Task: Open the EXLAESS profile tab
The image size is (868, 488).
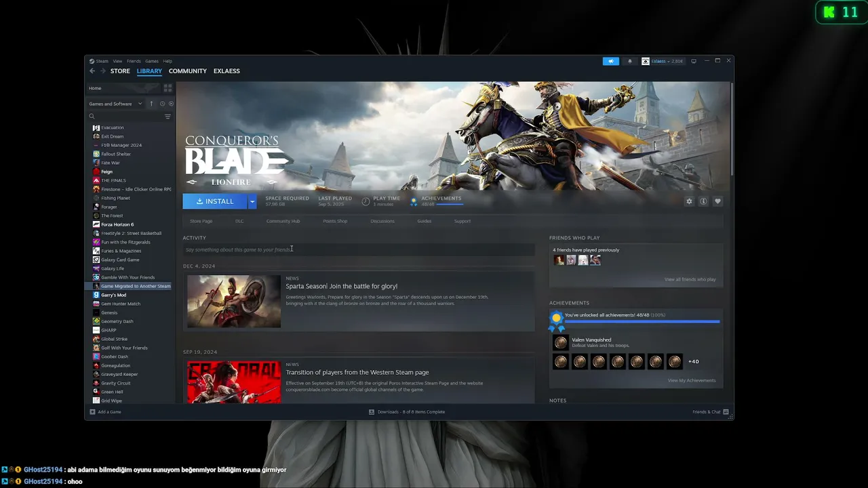Action: click(226, 71)
